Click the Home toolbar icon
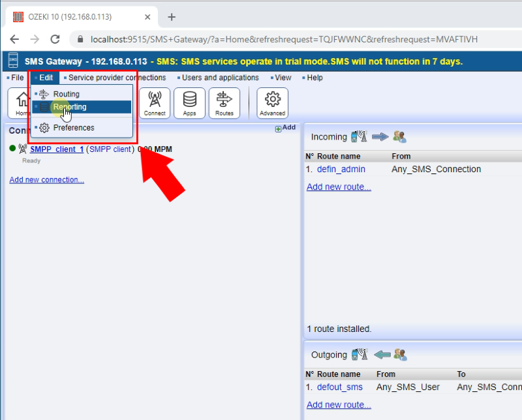Viewport: 522px width, 420px height. (x=20, y=103)
